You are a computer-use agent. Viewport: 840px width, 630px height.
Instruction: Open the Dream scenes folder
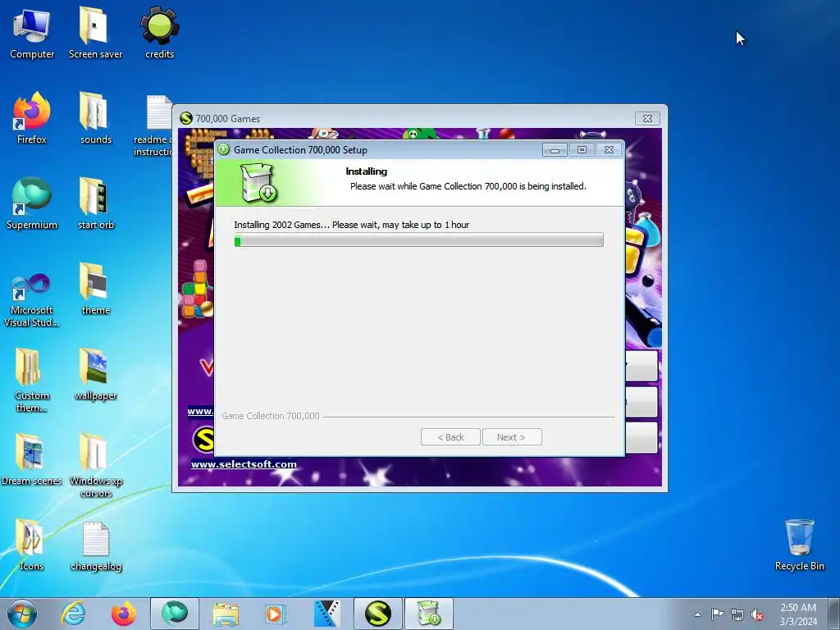click(x=32, y=459)
